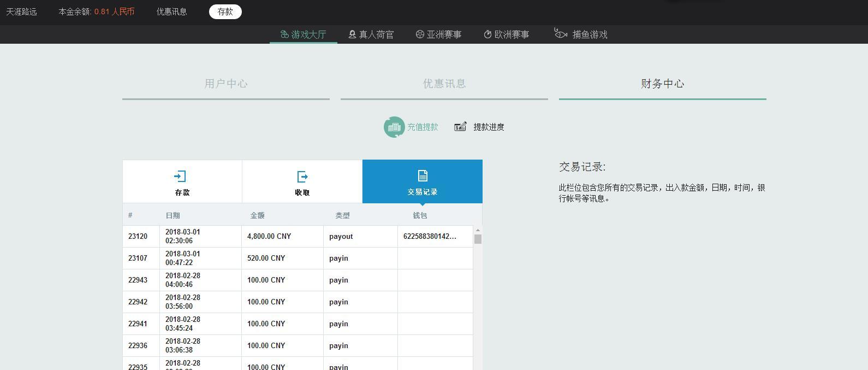
Task: Click the 交易记录: heading on right
Action: coord(582,167)
